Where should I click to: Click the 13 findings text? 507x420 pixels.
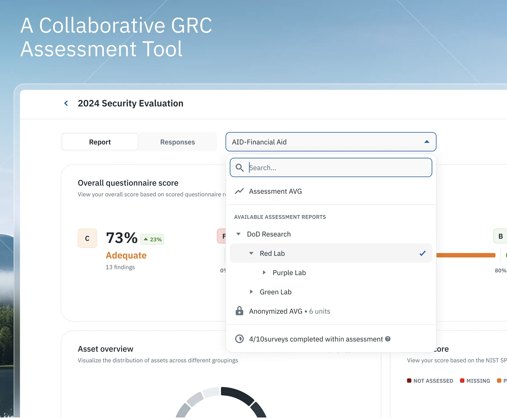[x=120, y=267]
